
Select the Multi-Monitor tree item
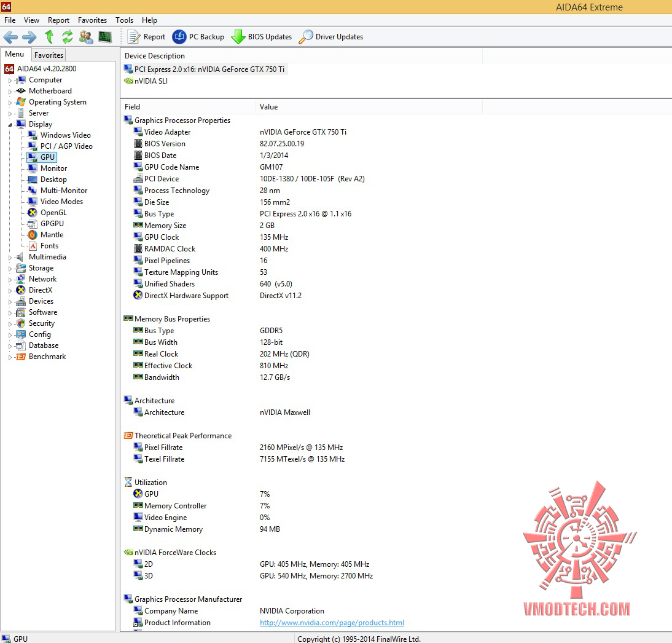63,191
